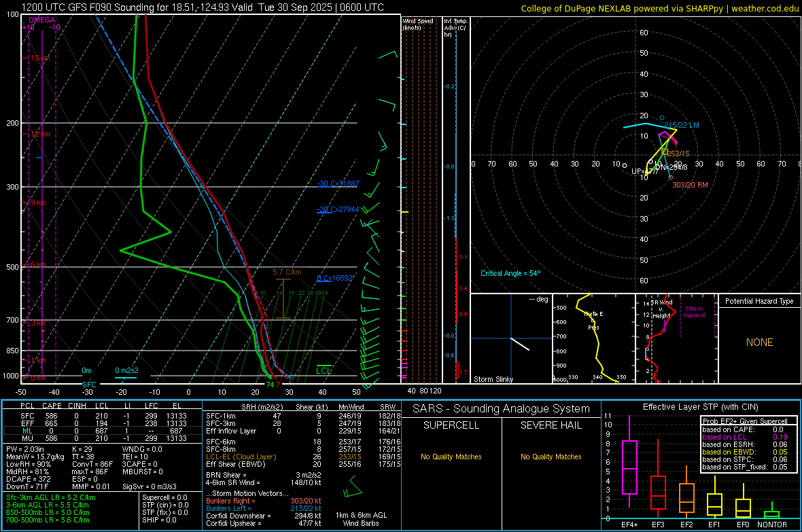
Task: Select the 253/15 mean wind label
Action: (678, 154)
